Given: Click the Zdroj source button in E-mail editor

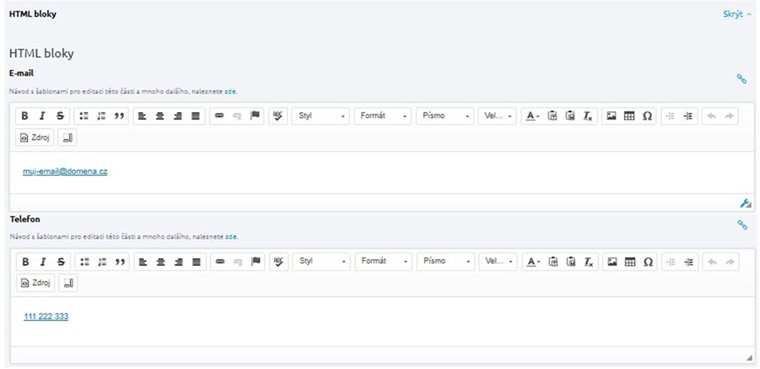Looking at the screenshot, I should pyautogui.click(x=35, y=138).
